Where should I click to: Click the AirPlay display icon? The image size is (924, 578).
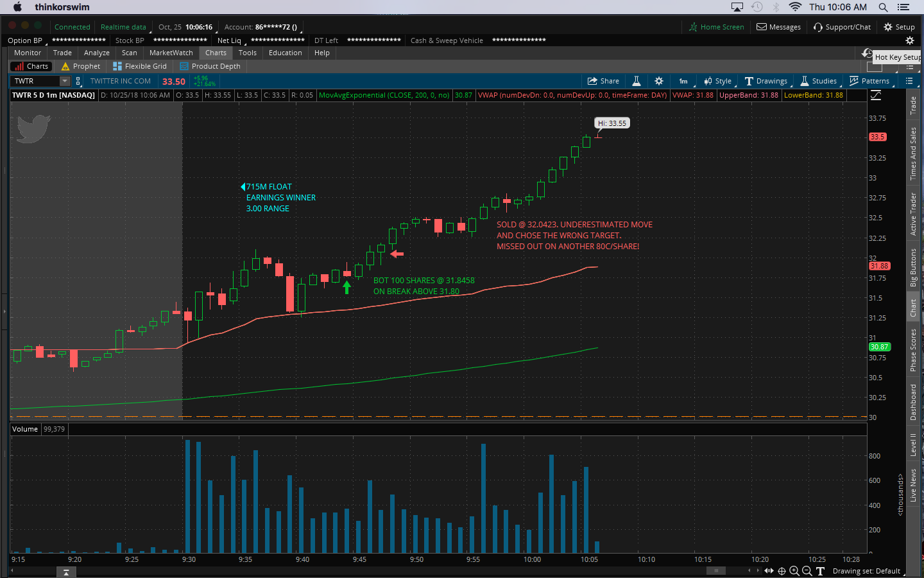pyautogui.click(x=737, y=7)
